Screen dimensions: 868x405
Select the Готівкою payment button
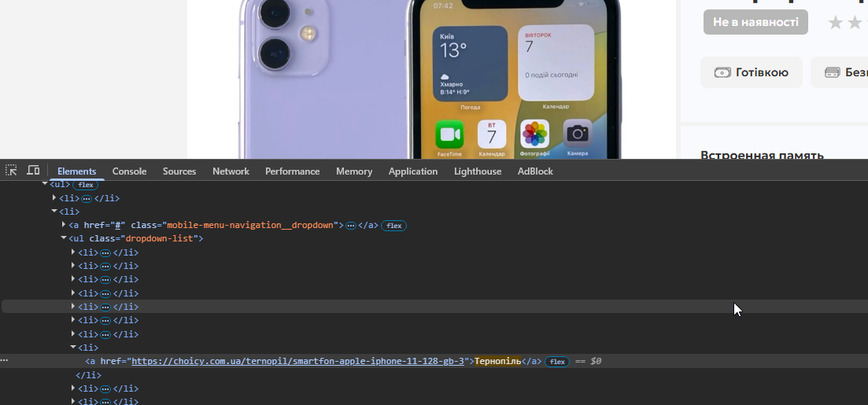(752, 72)
